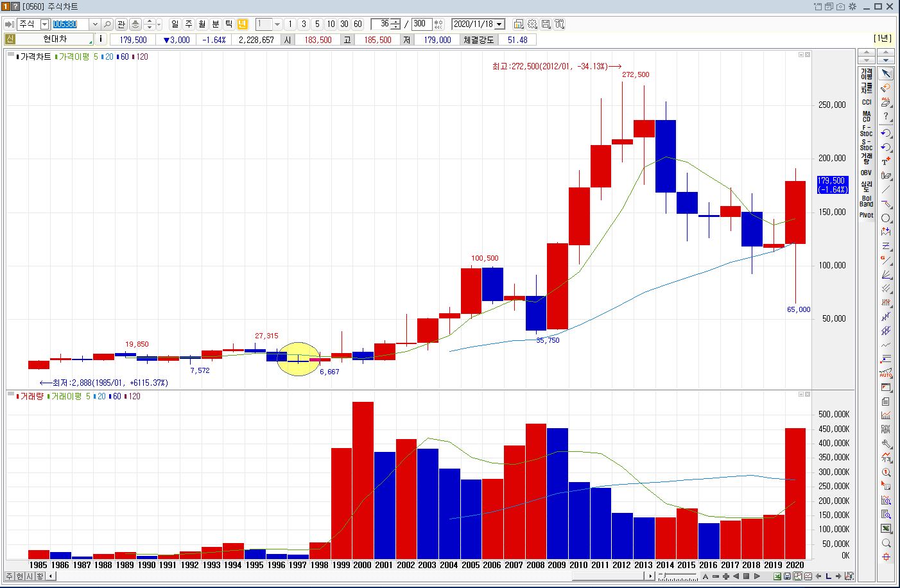Add the Bol Band indicator
900x588 pixels.
tap(867, 201)
